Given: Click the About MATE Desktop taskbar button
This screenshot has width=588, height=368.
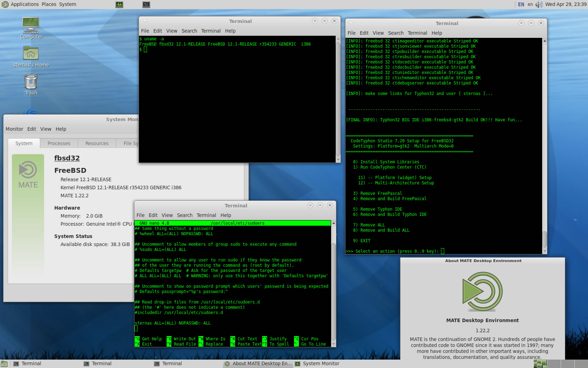Looking at the screenshot, I should pos(258,364).
